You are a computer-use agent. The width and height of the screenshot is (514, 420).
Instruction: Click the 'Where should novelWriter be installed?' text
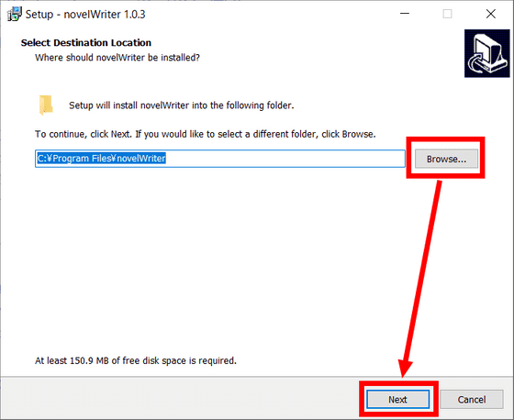coord(117,58)
